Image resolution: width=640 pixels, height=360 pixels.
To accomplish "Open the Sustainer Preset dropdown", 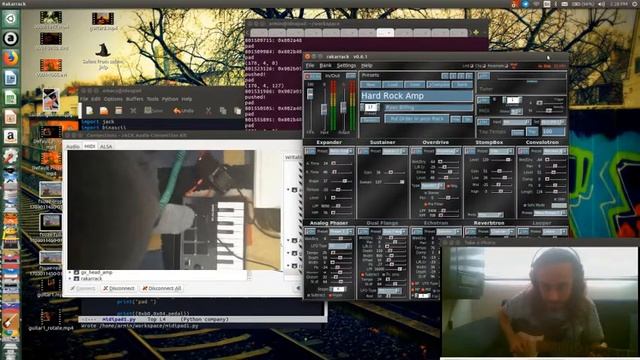I will coord(395,151).
